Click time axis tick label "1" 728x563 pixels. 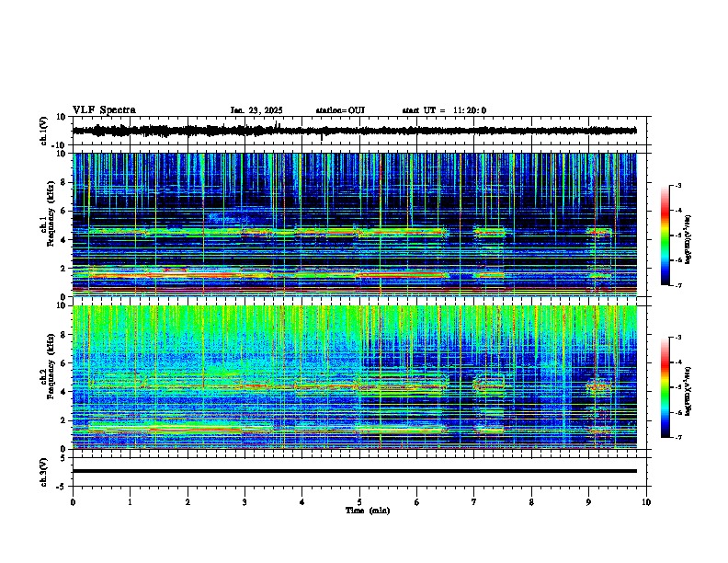(130, 502)
